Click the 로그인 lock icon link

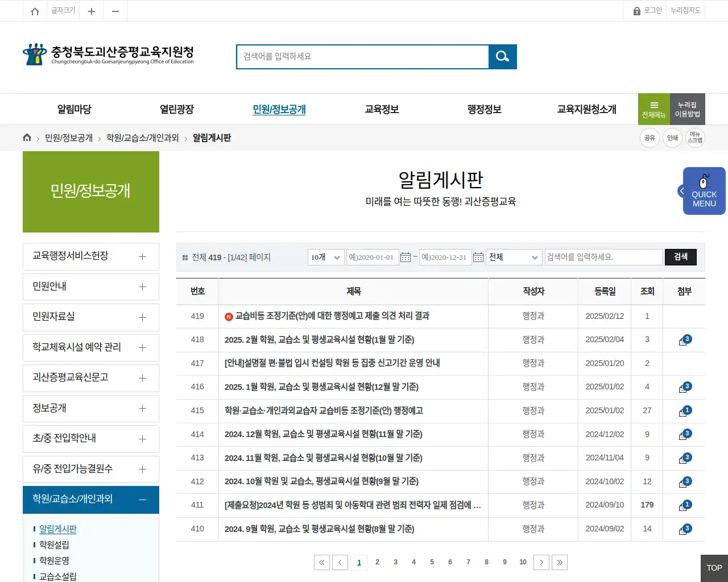point(648,11)
